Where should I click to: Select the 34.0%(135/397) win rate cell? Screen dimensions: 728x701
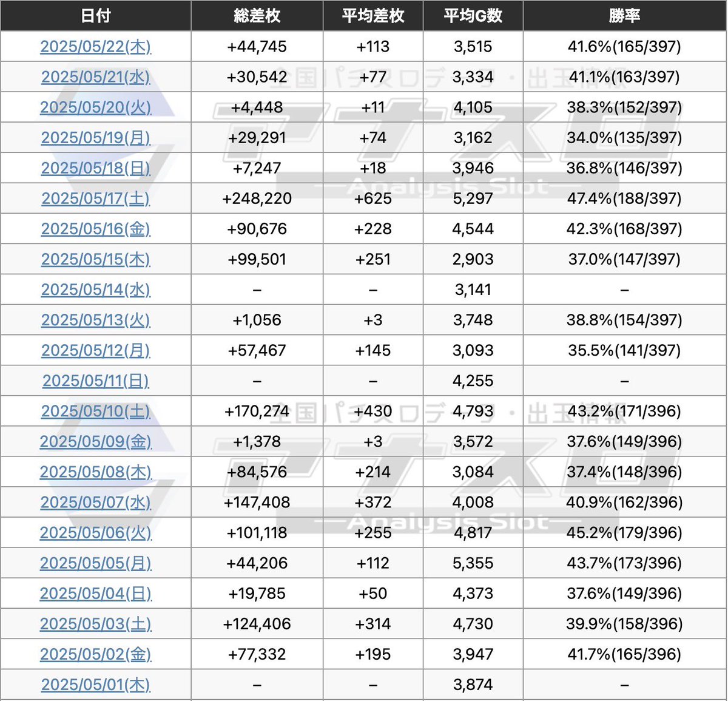pos(625,138)
